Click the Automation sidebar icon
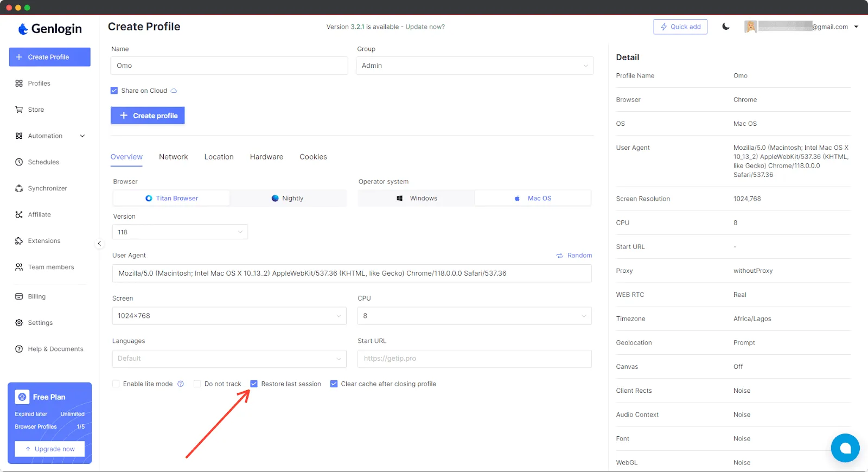868x472 pixels. point(19,136)
